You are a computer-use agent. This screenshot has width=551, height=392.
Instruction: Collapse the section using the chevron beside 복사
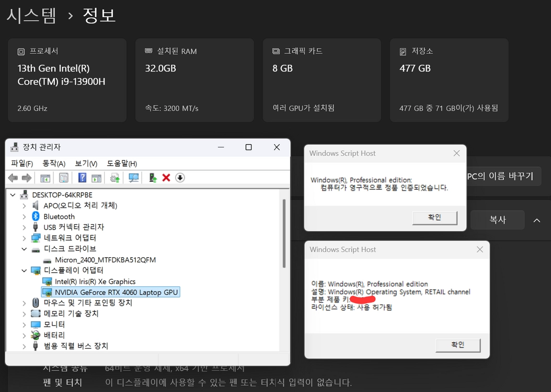click(x=536, y=220)
